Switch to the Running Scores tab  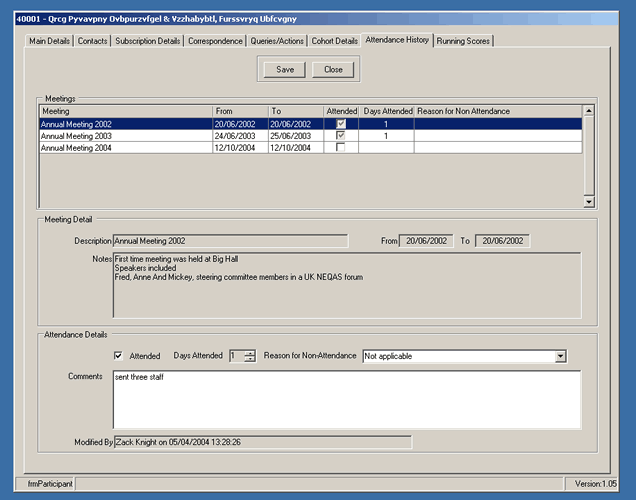tap(463, 41)
